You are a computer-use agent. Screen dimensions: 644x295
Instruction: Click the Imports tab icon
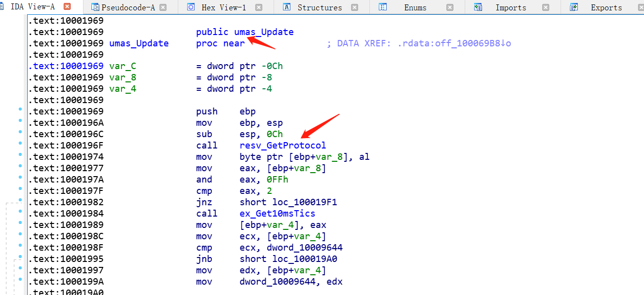click(478, 7)
